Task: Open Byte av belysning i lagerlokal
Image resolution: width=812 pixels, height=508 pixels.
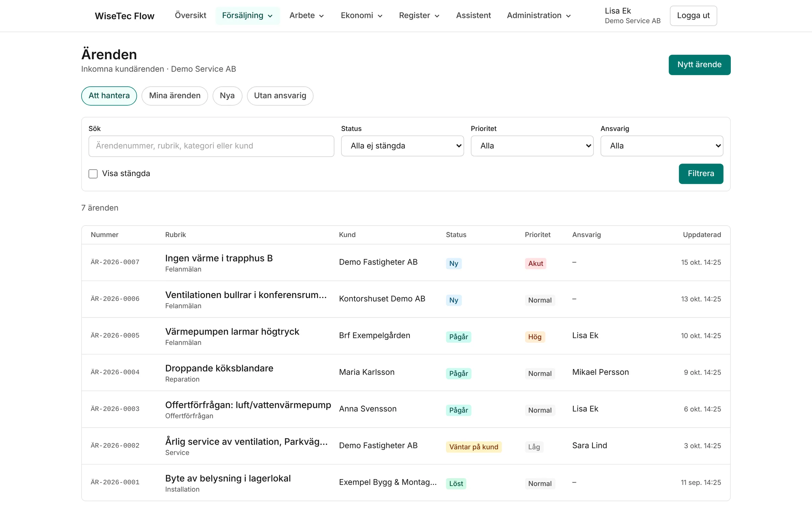Action: pyautogui.click(x=228, y=478)
